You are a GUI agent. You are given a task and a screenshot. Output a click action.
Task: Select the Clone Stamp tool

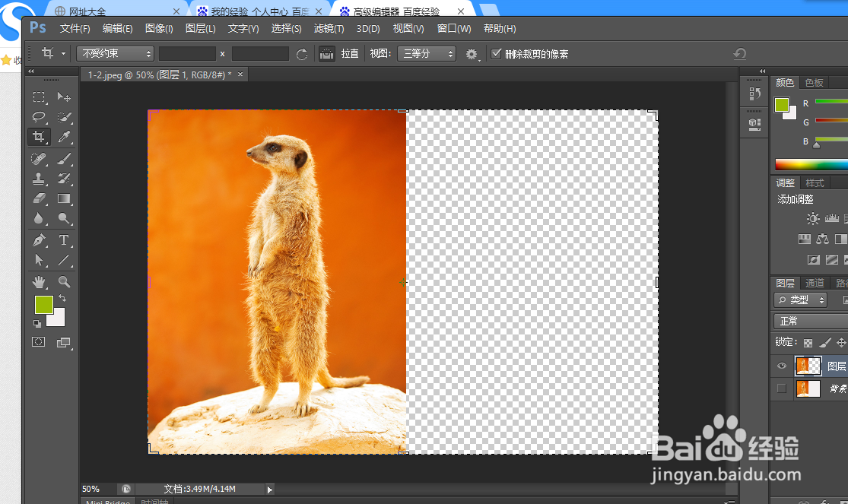pos(38,179)
